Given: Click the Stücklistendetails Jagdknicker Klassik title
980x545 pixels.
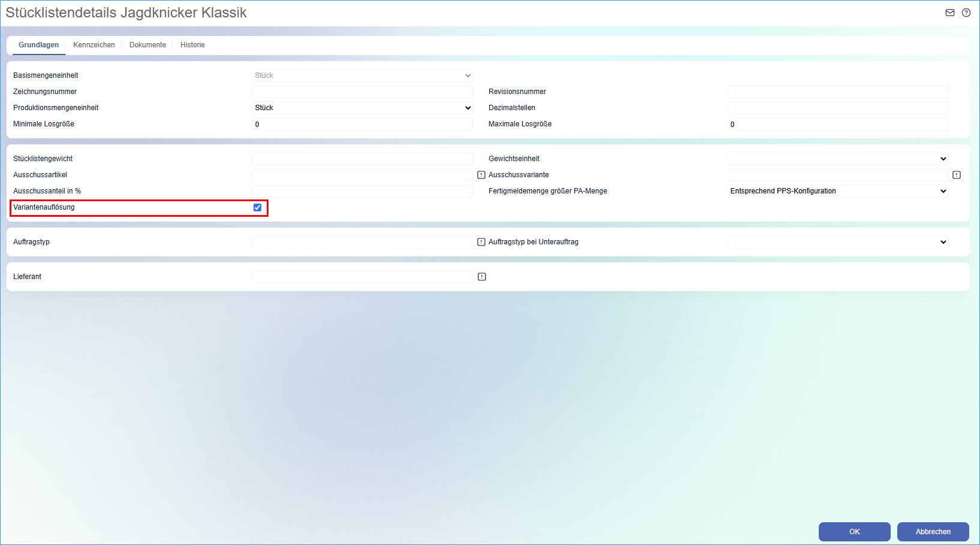Looking at the screenshot, I should 126,13.
